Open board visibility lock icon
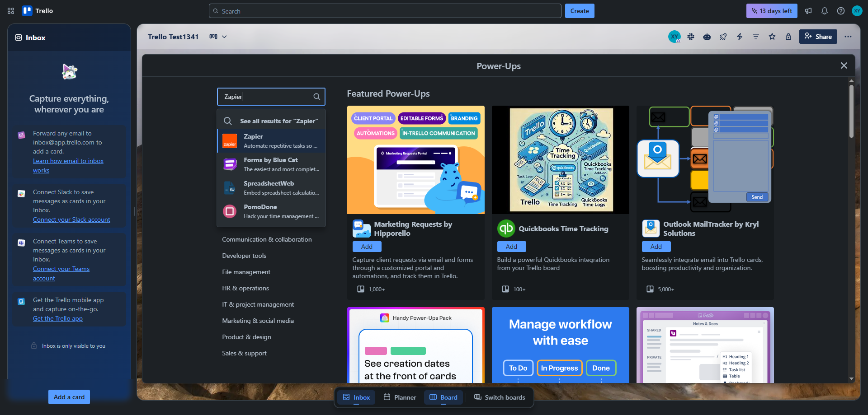 (788, 37)
